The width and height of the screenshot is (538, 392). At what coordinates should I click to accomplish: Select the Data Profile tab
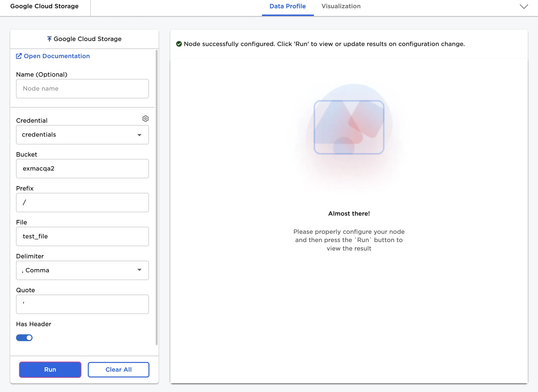[287, 6]
